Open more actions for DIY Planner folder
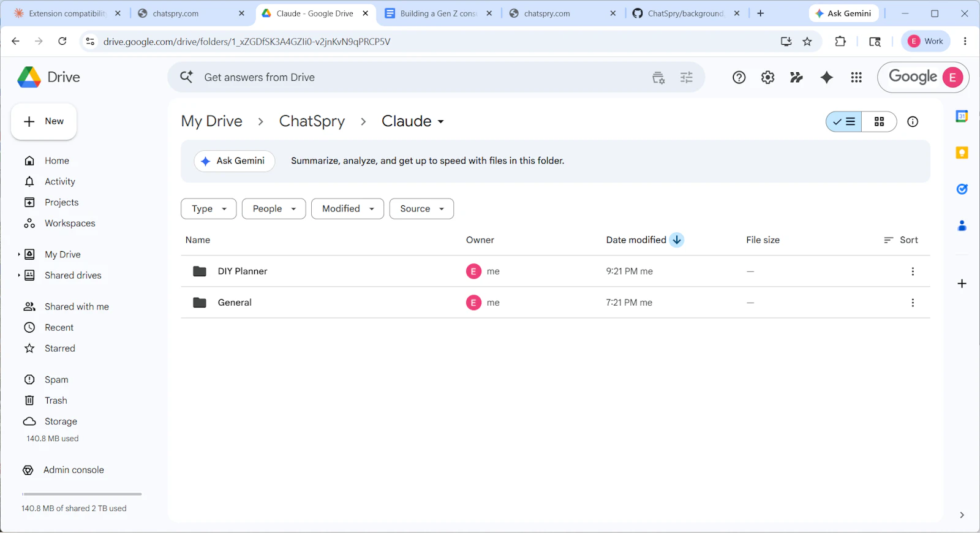Screen dimensions: 980x533 [913, 271]
